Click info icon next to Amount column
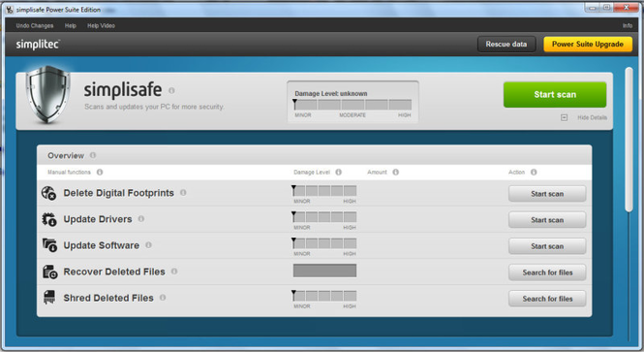 tap(395, 172)
